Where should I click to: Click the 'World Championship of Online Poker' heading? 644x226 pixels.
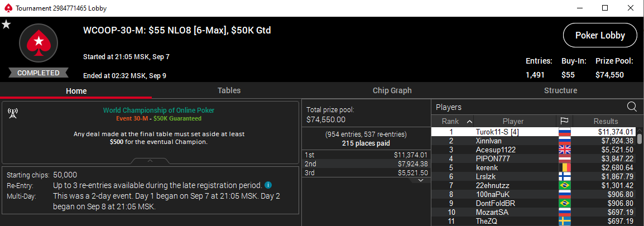(x=158, y=110)
